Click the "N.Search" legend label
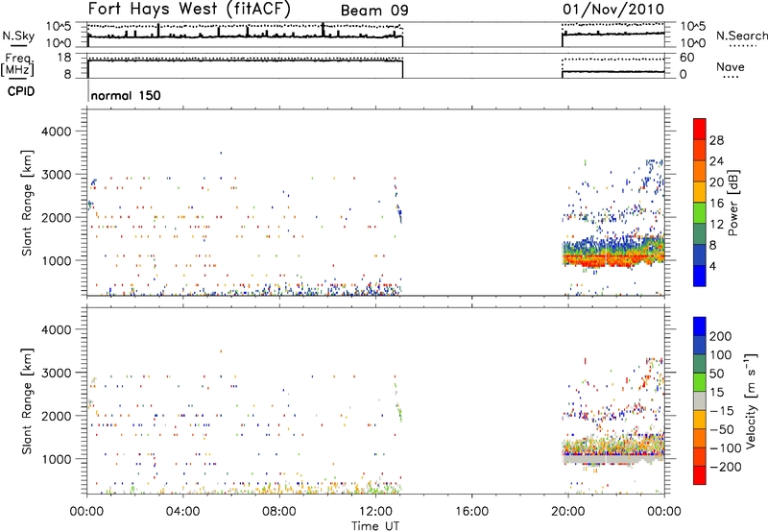Image resolution: width=768 pixels, height=532 pixels. [742, 36]
